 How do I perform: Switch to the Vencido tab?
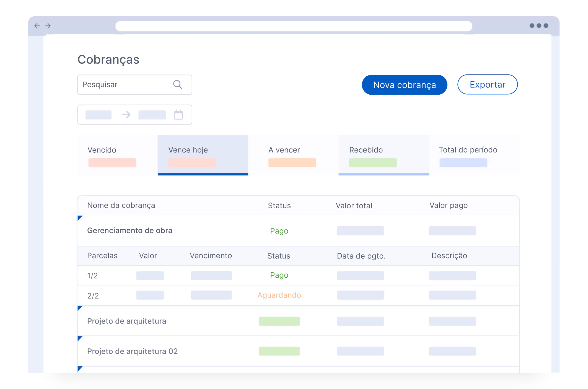coord(118,155)
